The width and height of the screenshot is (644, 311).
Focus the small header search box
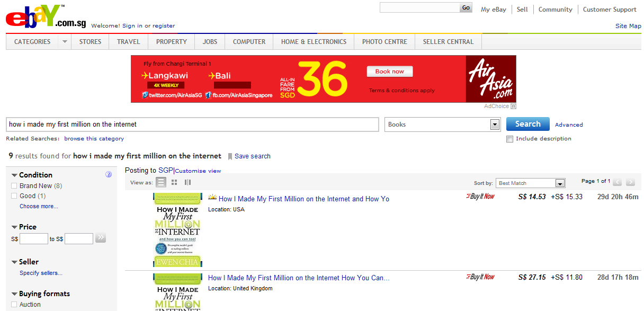pyautogui.click(x=419, y=8)
